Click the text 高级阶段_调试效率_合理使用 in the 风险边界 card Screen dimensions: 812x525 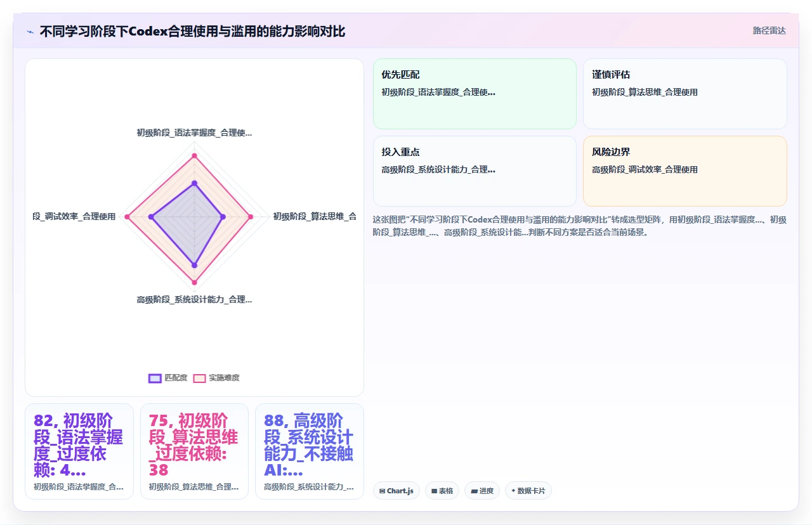point(645,169)
